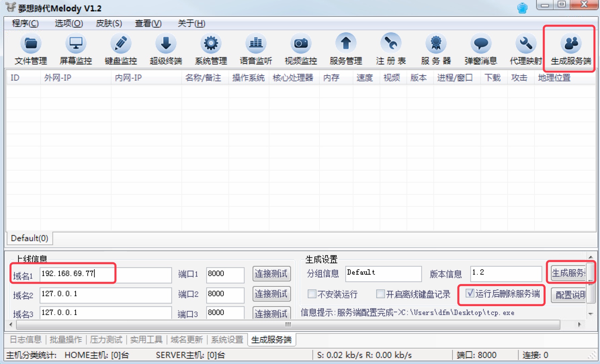
Task: Focus the 端口3 port field
Action: (225, 313)
